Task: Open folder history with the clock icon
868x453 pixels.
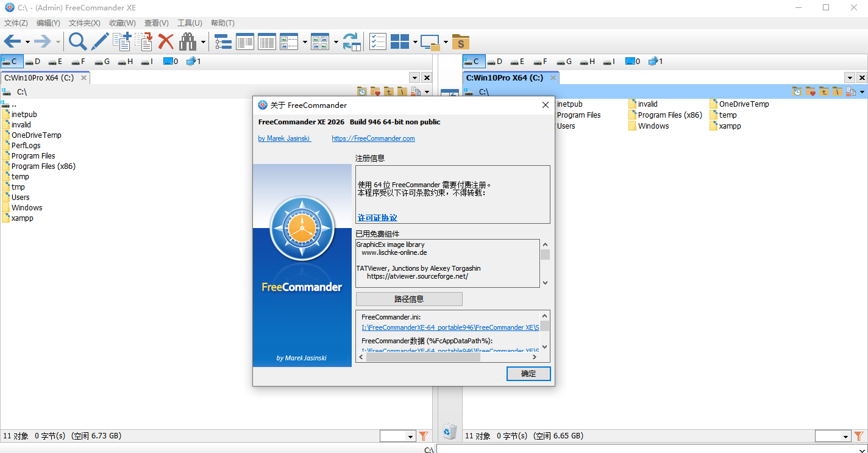Action: (361, 91)
